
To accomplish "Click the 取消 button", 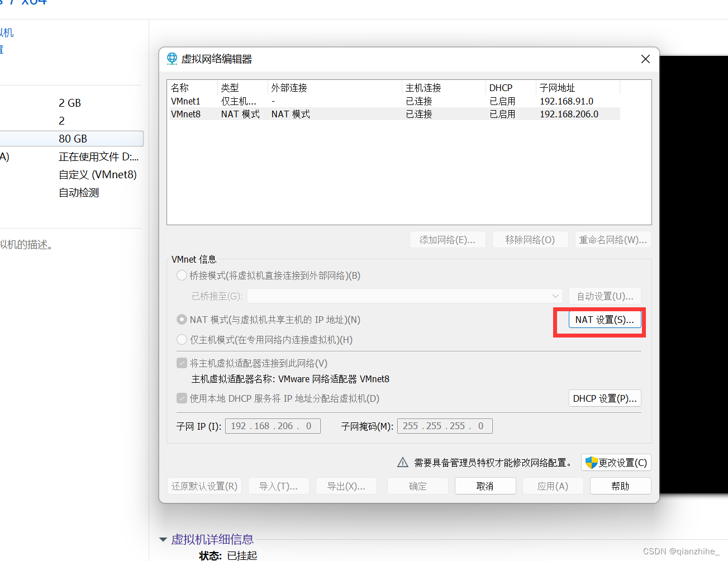I will [485, 486].
